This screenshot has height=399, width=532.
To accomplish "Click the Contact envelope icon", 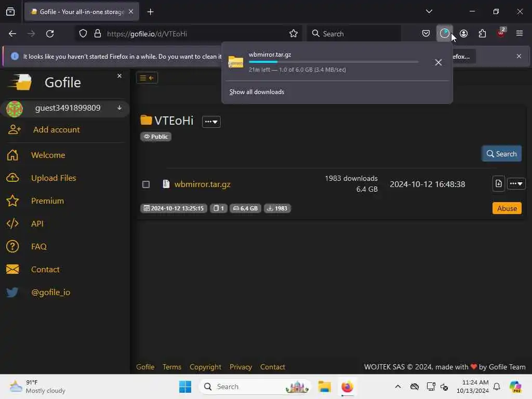I will coord(12,270).
